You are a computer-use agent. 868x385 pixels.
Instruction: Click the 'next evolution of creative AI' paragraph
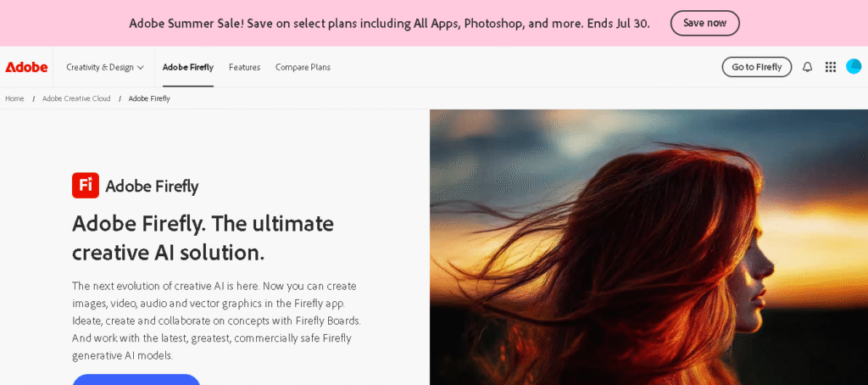(x=217, y=321)
